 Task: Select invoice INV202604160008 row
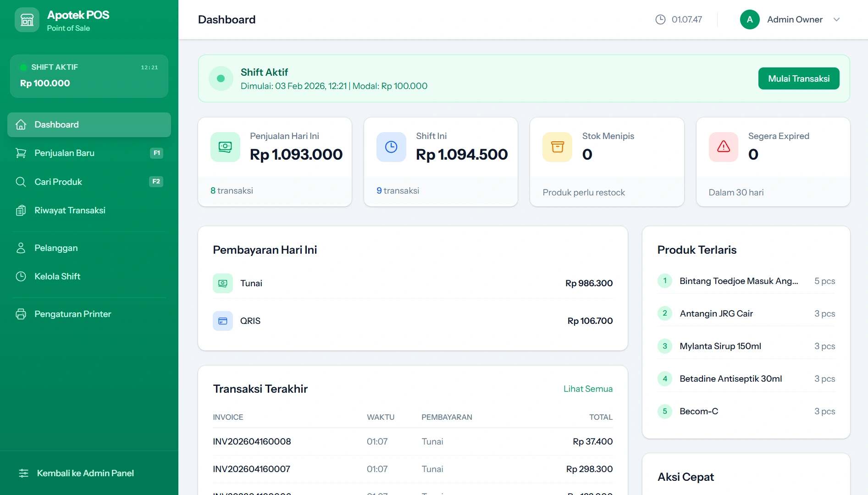click(x=413, y=441)
